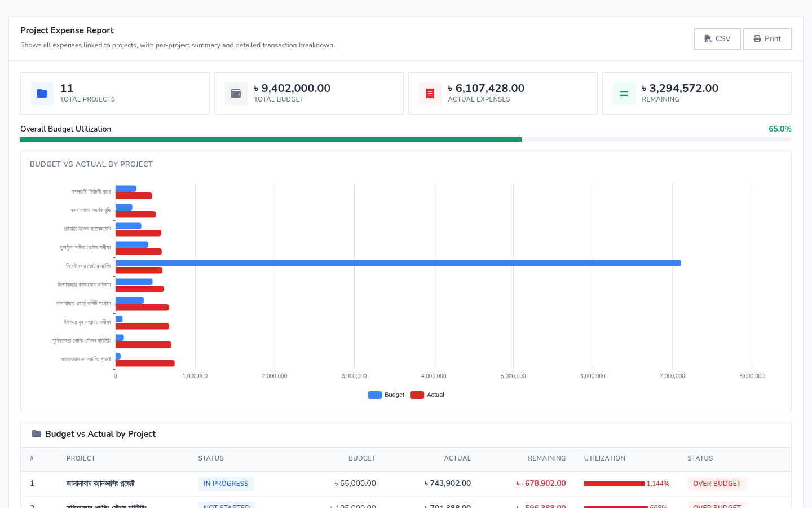Click the IN PROGRESS status badge
The image size is (812, 508).
click(x=226, y=484)
